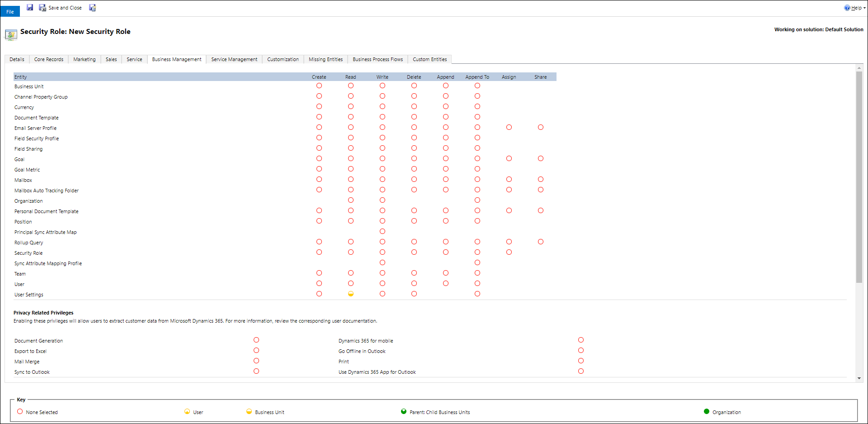Toggle Create privilege for Position
Viewport: 868px width, 424px height.
pos(319,221)
